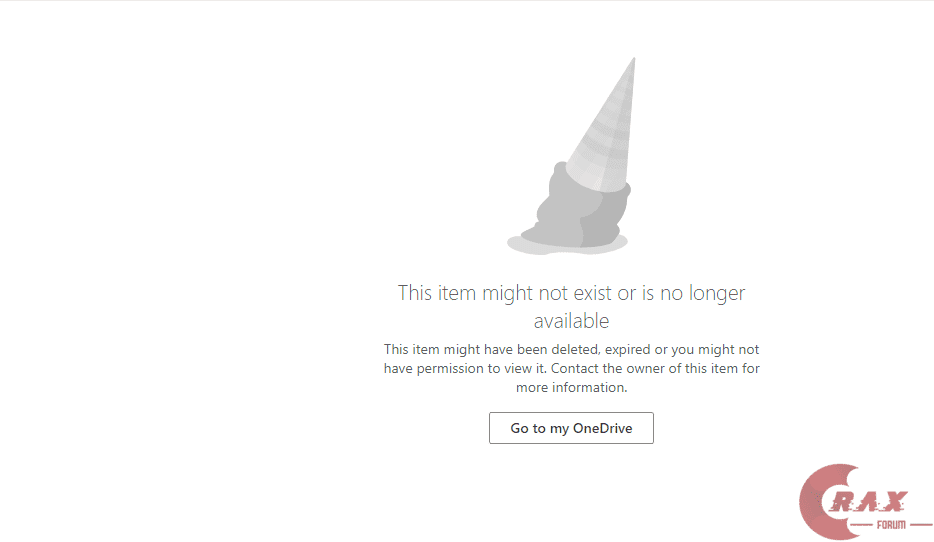934x542 pixels.
Task: Click the red crescent C in the watermark
Action: coord(824,502)
